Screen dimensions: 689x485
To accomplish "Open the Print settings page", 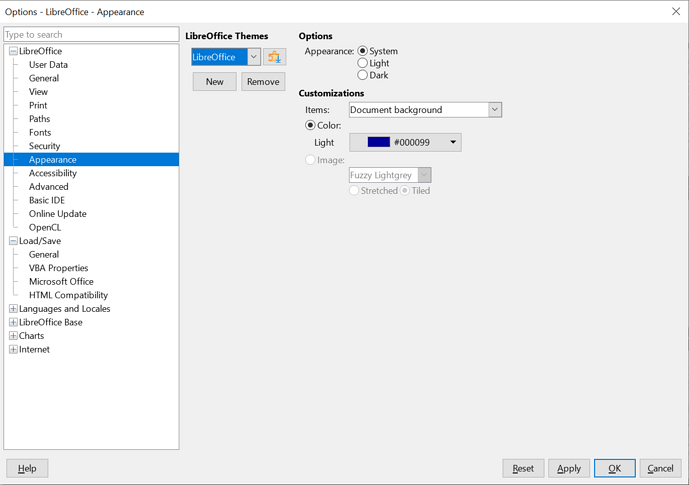I will point(38,105).
